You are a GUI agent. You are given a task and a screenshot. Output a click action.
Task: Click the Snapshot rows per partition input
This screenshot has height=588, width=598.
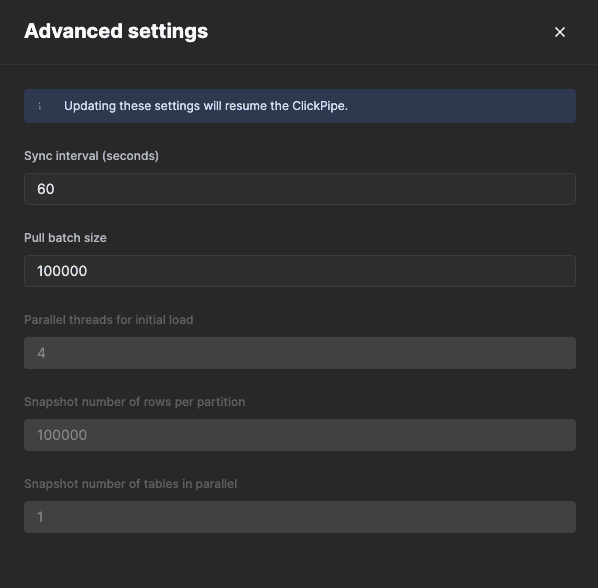click(300, 435)
